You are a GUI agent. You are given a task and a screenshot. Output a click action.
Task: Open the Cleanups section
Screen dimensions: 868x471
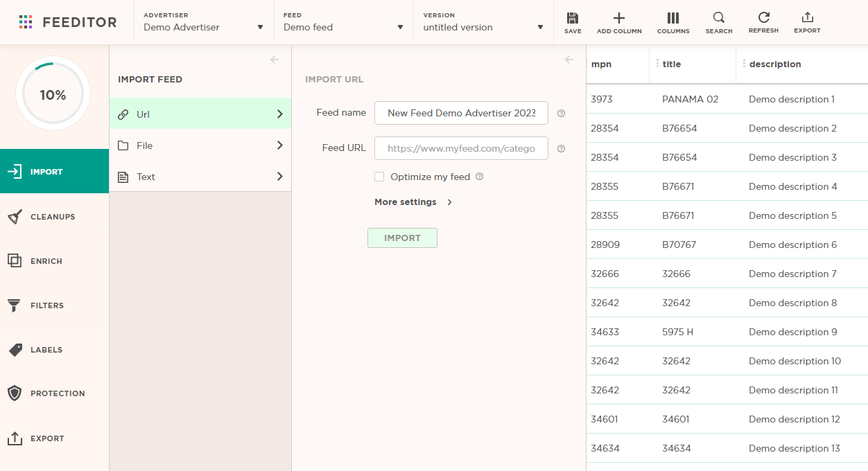coord(55,217)
